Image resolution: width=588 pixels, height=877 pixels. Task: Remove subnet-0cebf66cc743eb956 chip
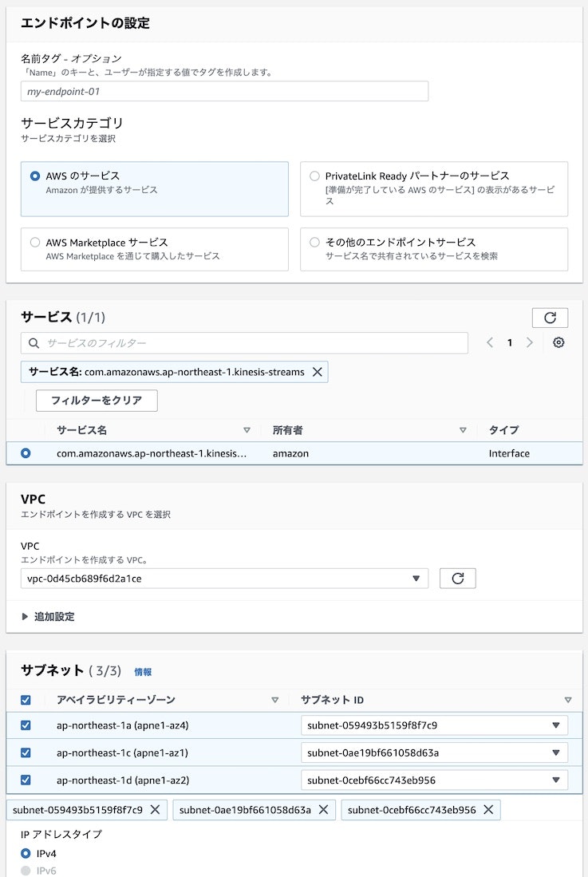click(x=488, y=809)
